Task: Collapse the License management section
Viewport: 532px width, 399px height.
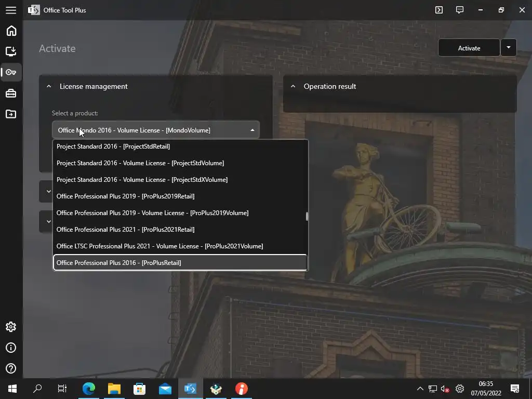Action: click(x=49, y=86)
